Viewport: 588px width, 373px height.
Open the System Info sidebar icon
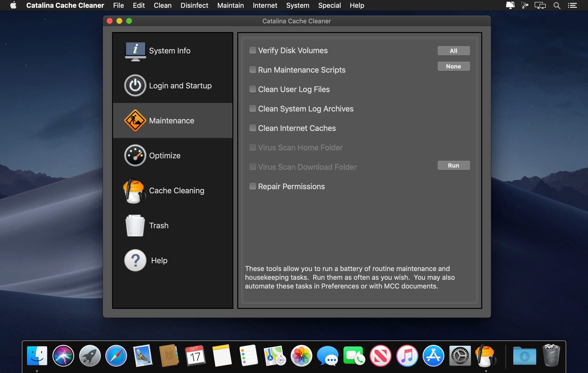pyautogui.click(x=135, y=51)
